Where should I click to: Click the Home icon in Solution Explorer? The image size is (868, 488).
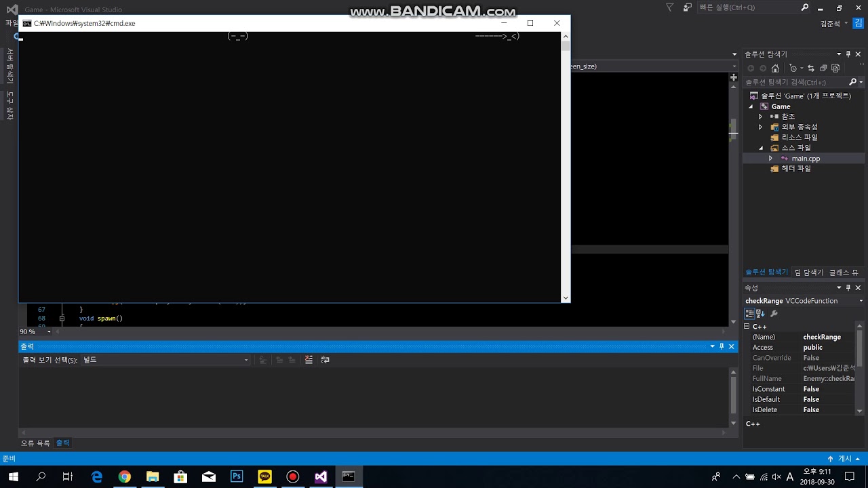click(775, 68)
